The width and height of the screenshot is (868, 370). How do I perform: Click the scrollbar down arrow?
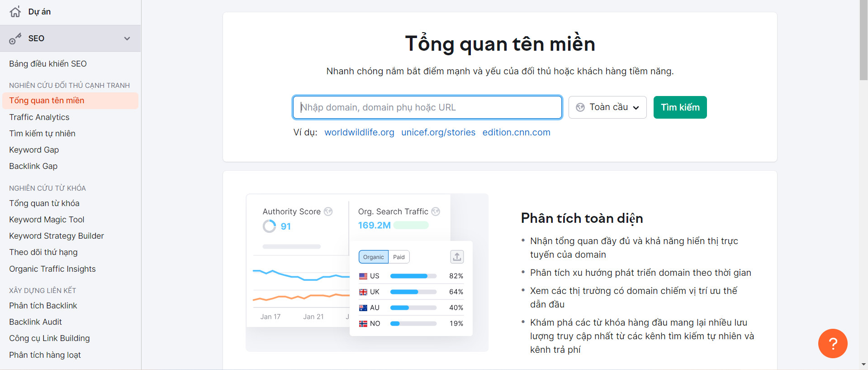[863, 364]
